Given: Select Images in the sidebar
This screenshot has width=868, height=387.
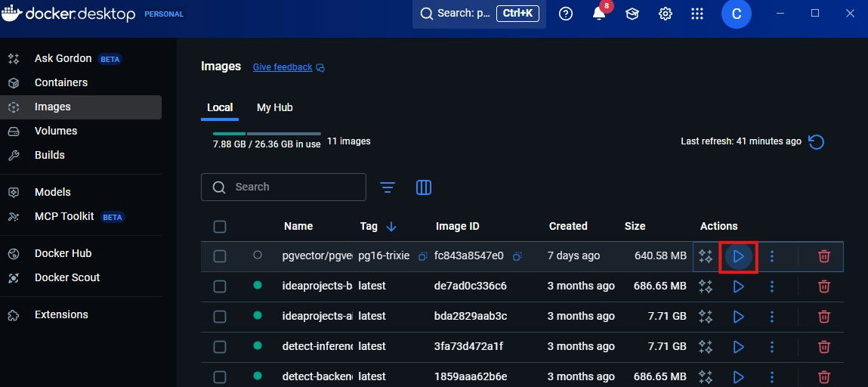Looking at the screenshot, I should pyautogui.click(x=81, y=107).
